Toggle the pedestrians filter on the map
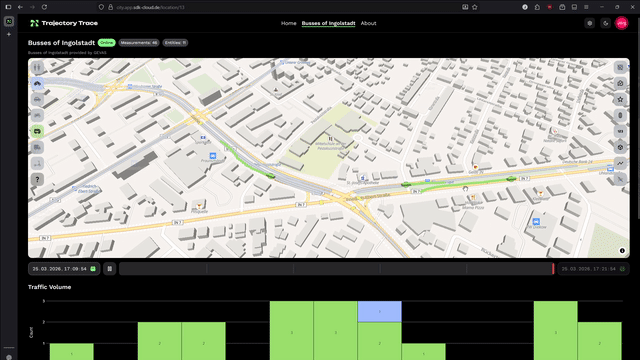 [x=37, y=67]
